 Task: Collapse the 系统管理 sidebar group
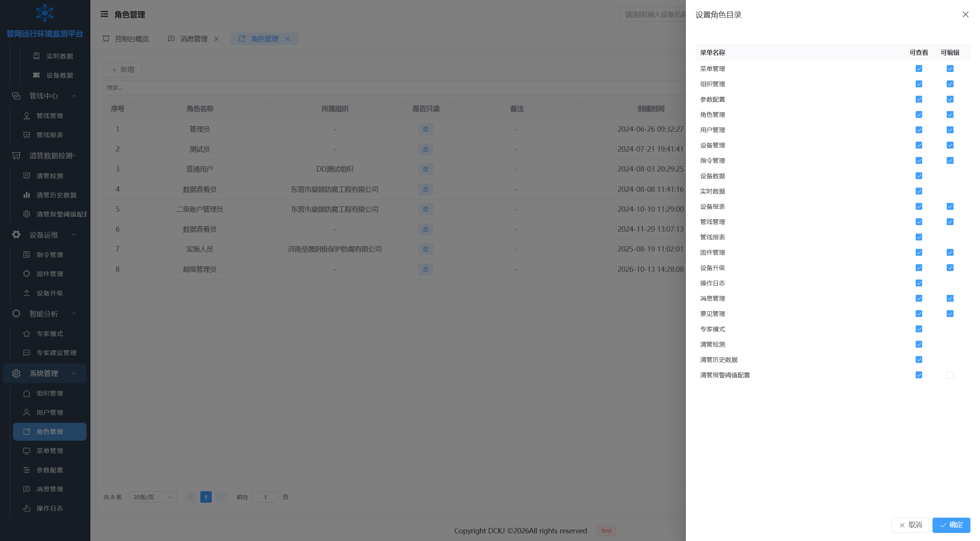(74, 373)
